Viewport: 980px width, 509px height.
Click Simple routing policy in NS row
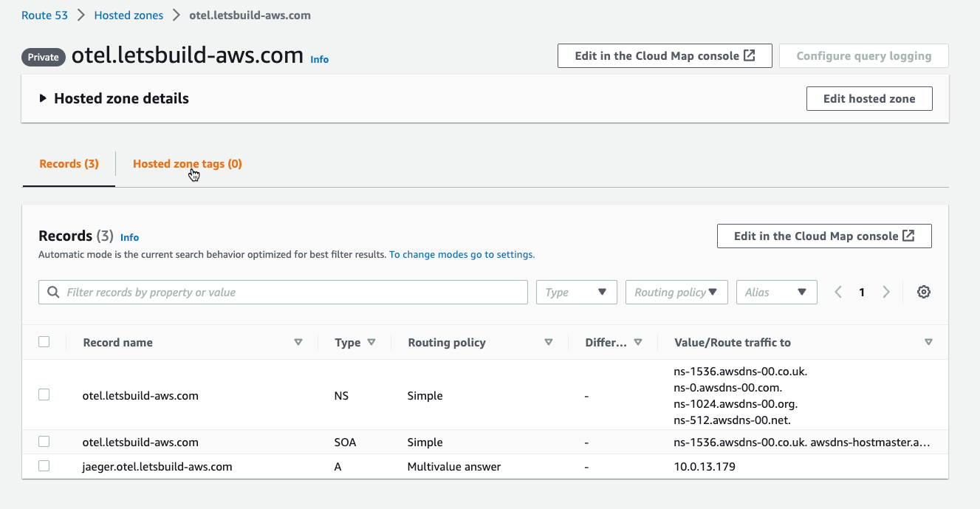[425, 395]
